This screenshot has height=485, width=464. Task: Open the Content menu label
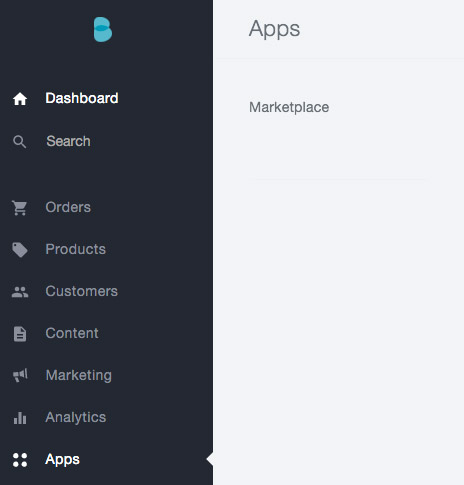click(x=72, y=333)
